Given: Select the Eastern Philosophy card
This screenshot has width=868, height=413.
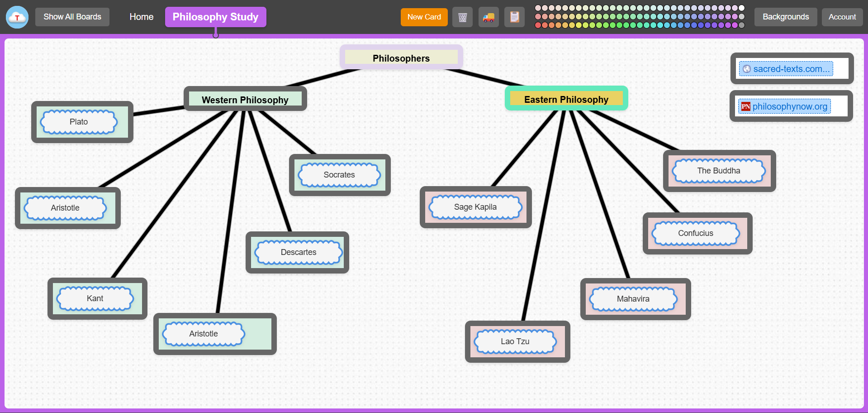Looking at the screenshot, I should 566,99.
